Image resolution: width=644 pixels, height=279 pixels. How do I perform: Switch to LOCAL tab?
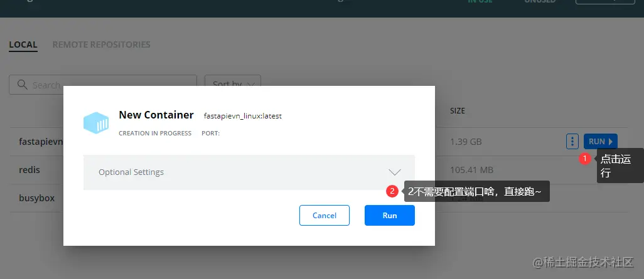[23, 45]
